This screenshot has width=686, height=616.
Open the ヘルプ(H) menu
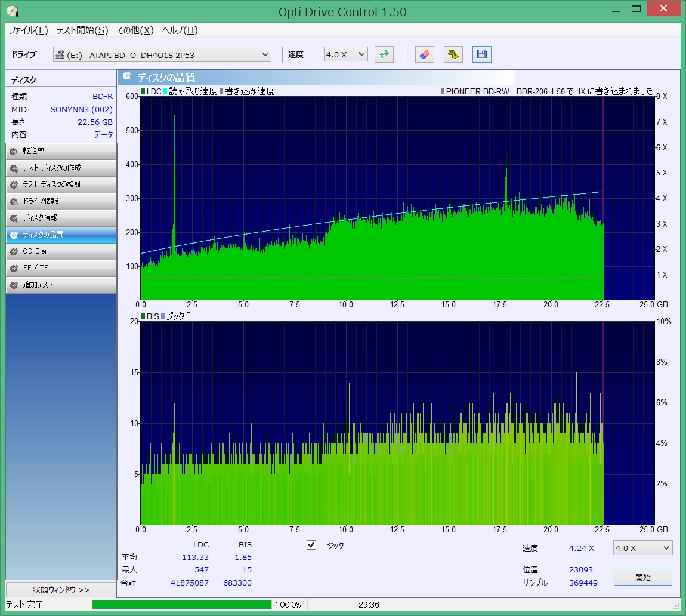(180, 30)
